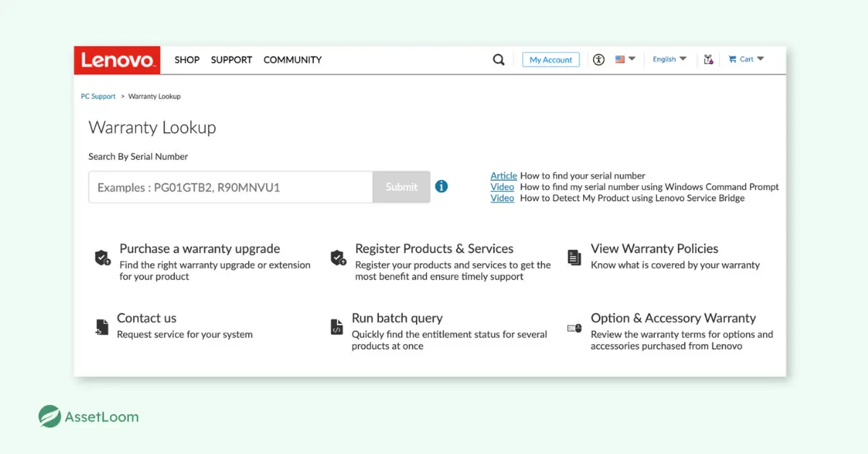Click the My Account button

point(551,60)
